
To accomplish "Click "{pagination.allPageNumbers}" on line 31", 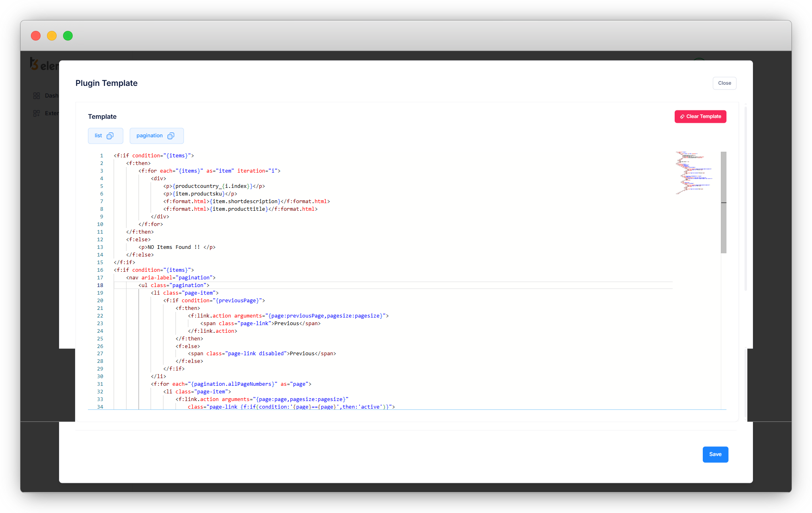I will (233, 384).
